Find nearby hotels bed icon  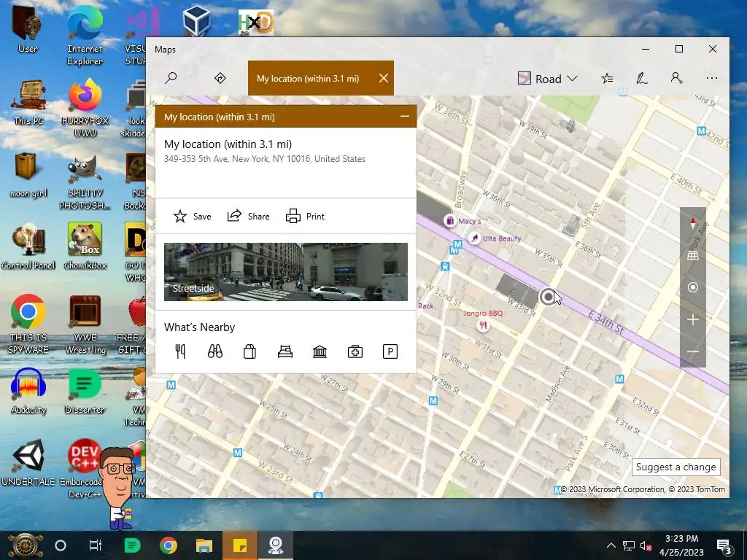[x=285, y=351]
